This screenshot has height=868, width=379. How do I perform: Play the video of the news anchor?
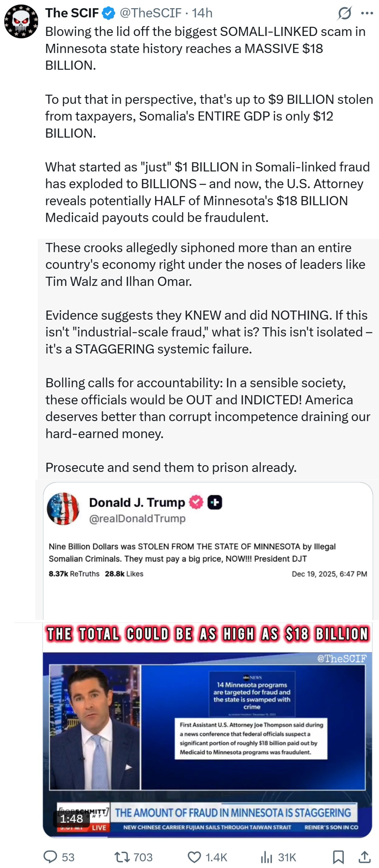(x=207, y=729)
